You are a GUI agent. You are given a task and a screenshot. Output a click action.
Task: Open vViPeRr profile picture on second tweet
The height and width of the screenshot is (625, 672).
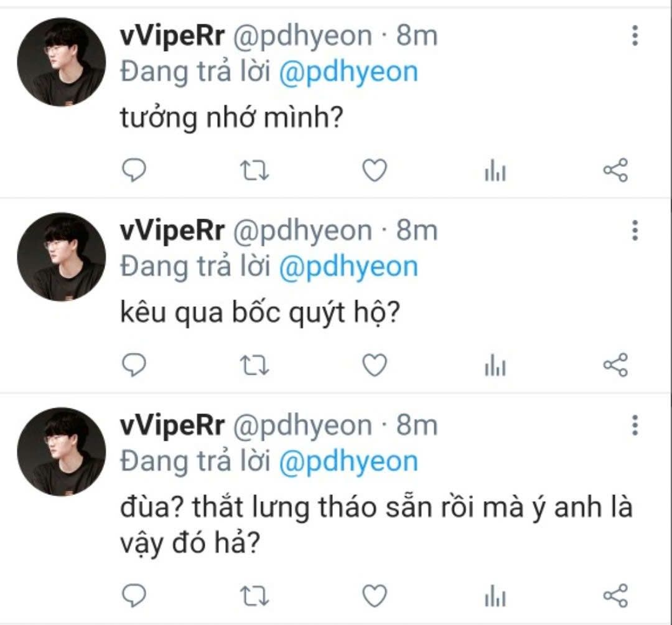tap(61, 256)
